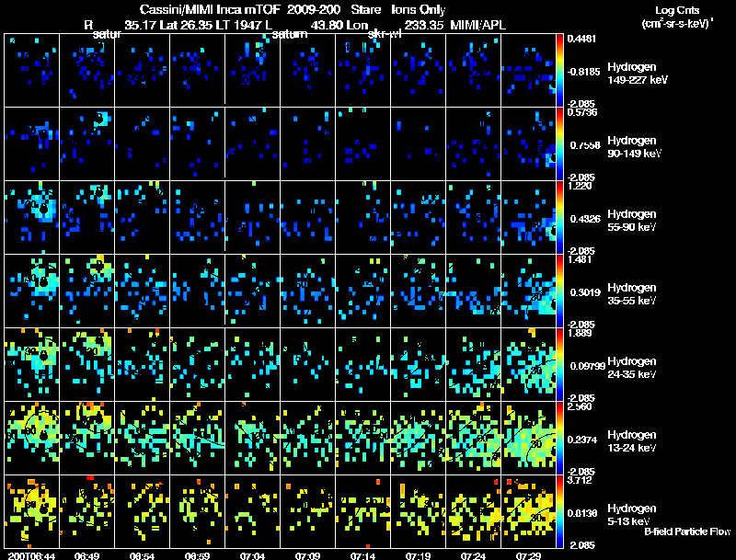Click the 'Hydrogen 35-55 keV' row label
This screenshot has width=736, height=560.
(632, 294)
